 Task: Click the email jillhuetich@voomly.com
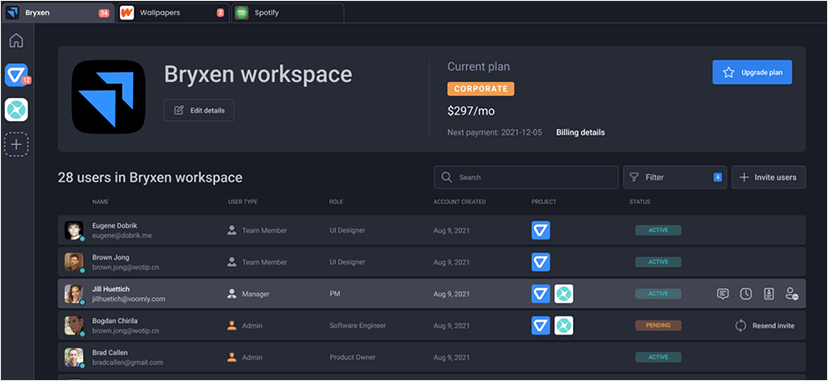coord(129,299)
